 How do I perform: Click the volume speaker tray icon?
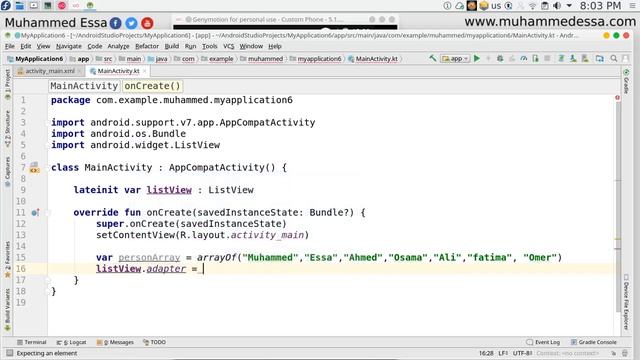click(x=557, y=6)
